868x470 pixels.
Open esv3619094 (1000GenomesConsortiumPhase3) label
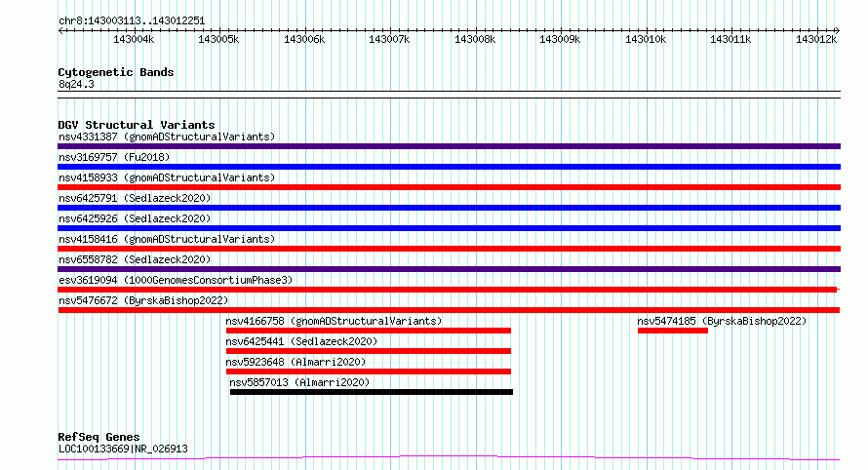click(x=176, y=280)
